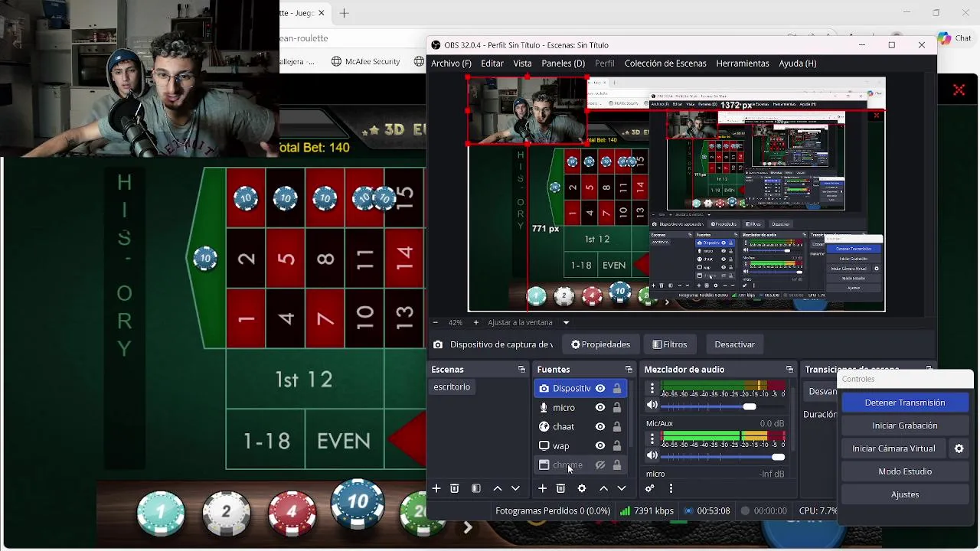The image size is (980, 551).
Task: Open source properties gear in Fuentes toolbar
Action: (582, 488)
